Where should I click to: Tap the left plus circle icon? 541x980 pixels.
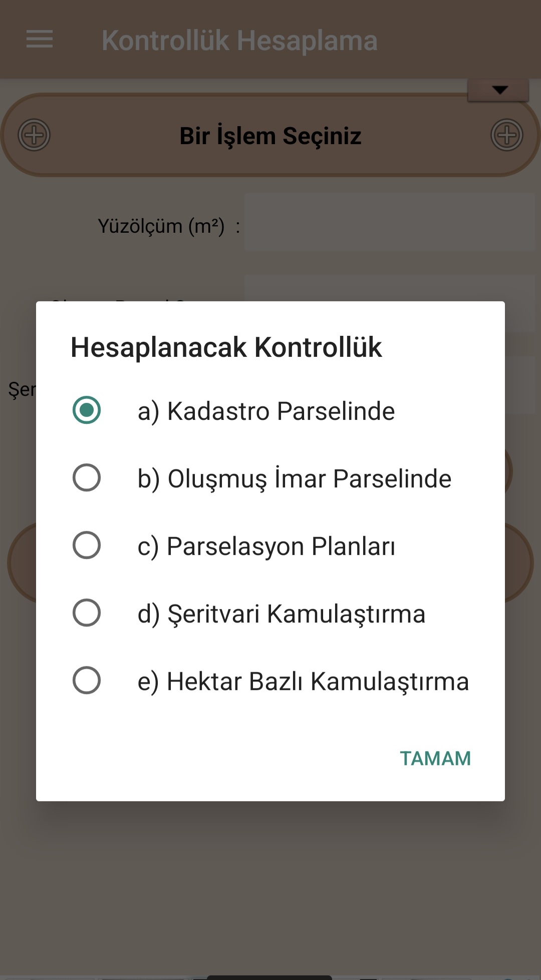(x=34, y=135)
